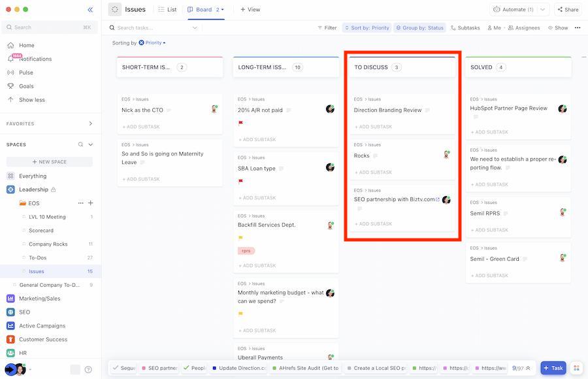
Task: Click the search icon beside Spaces
Action: pyautogui.click(x=81, y=144)
